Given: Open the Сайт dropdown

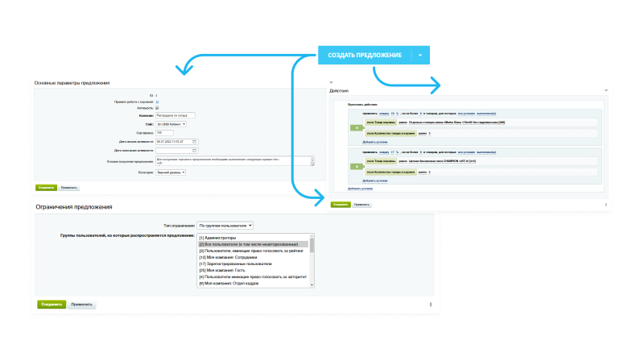Looking at the screenshot, I should click(171, 124).
